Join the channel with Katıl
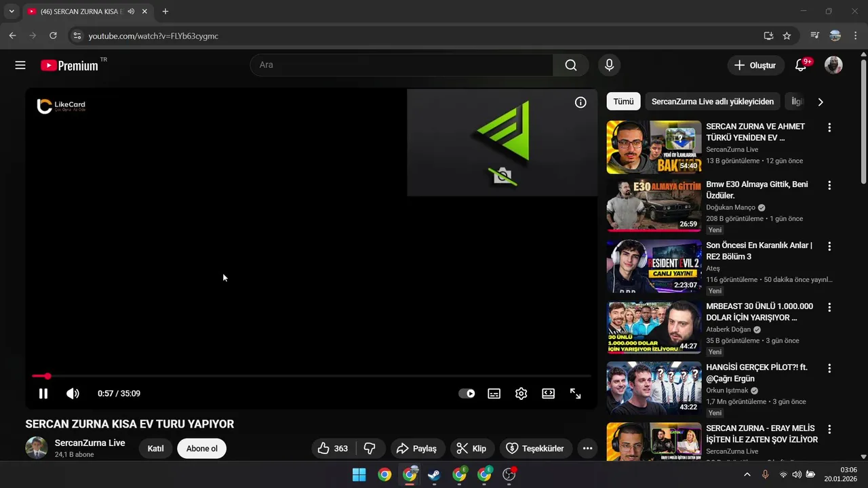 click(155, 448)
